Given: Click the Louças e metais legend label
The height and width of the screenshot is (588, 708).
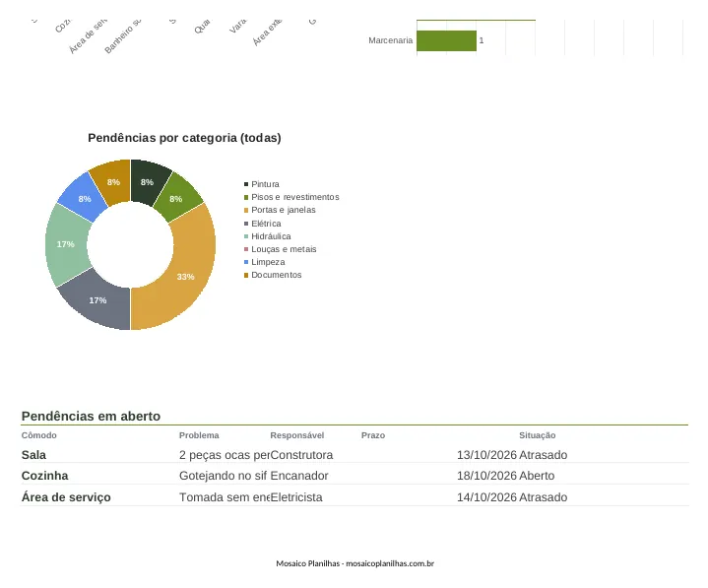Looking at the screenshot, I should point(284,249).
